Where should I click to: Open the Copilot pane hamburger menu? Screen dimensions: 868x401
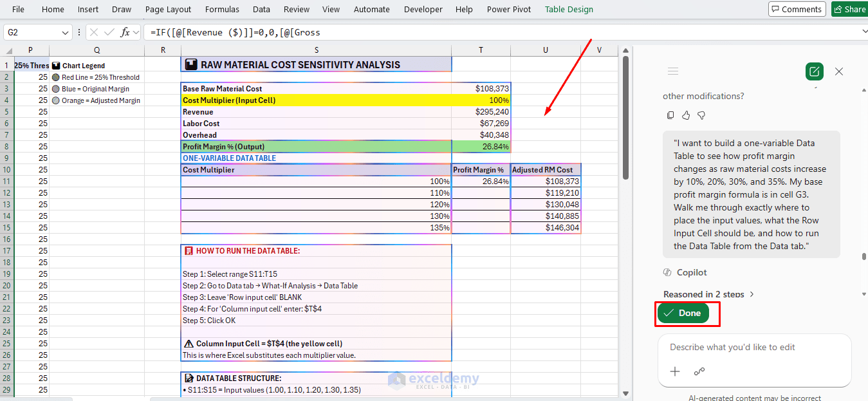[673, 71]
